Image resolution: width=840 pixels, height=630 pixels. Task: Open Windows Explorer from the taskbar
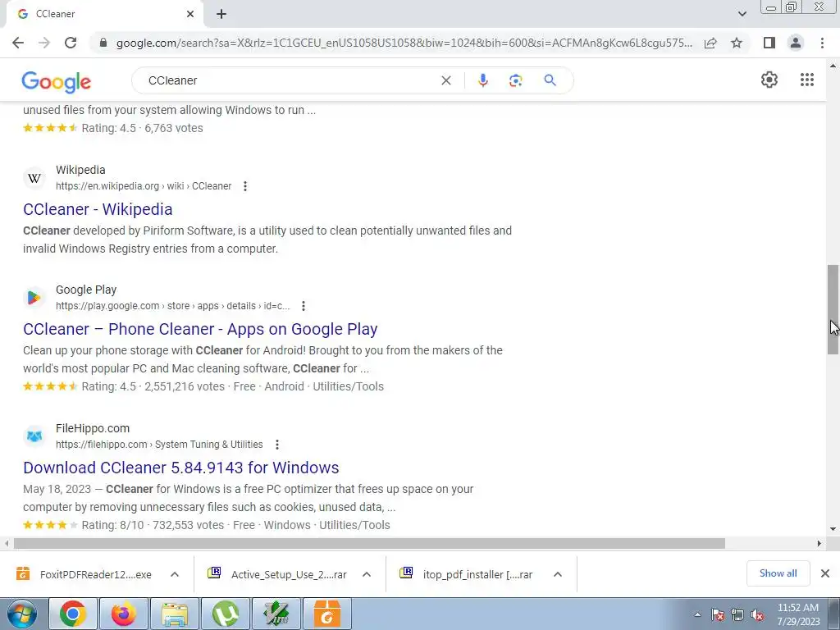(x=175, y=614)
